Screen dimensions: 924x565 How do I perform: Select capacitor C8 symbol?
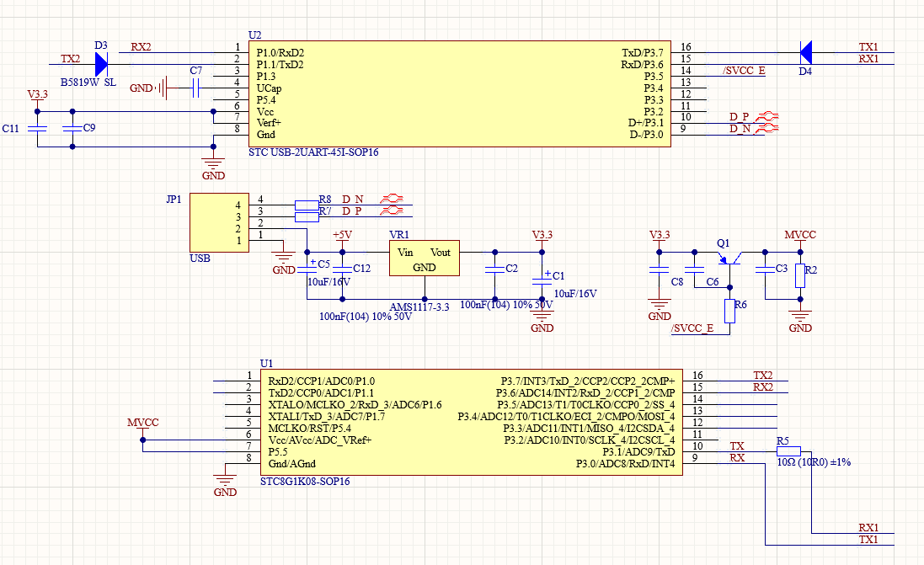coord(659,269)
